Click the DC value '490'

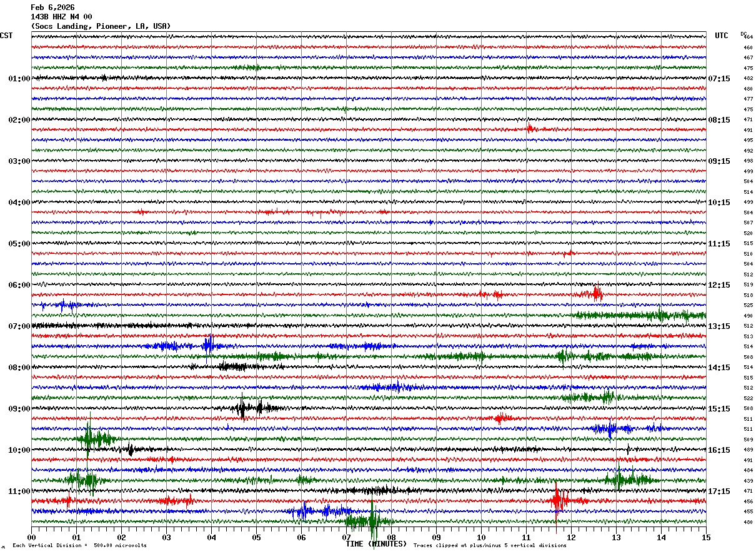(748, 316)
